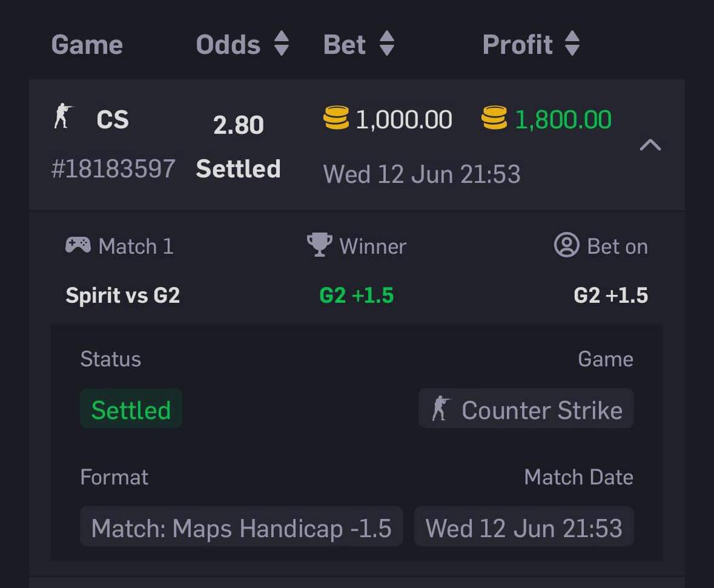Image resolution: width=714 pixels, height=588 pixels.
Task: Collapse the bet details with the chevron
Action: [650, 145]
